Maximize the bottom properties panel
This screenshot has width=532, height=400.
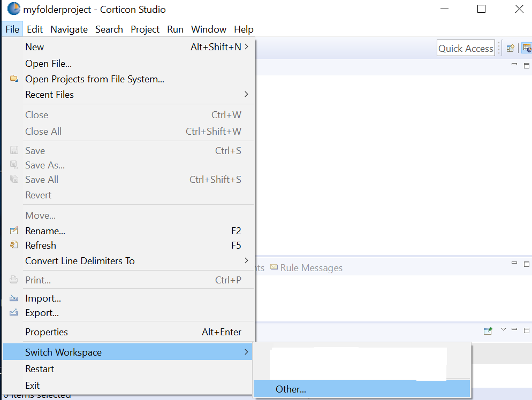click(x=527, y=330)
